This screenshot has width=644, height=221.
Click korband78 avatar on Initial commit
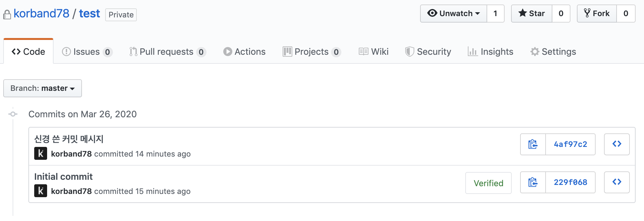[41, 191]
